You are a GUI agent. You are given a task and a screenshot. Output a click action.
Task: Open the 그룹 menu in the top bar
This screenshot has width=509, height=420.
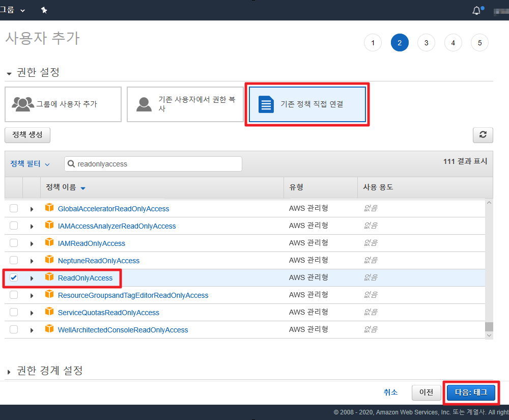(12, 10)
